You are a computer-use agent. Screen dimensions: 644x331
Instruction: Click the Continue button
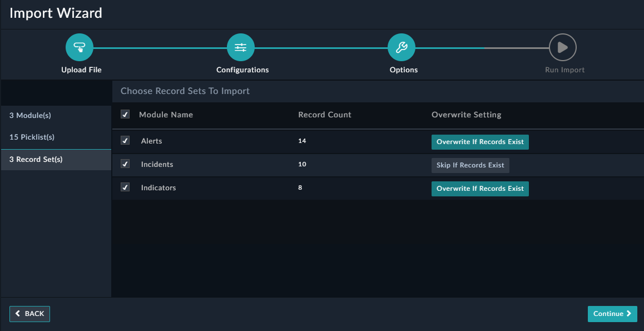click(612, 314)
